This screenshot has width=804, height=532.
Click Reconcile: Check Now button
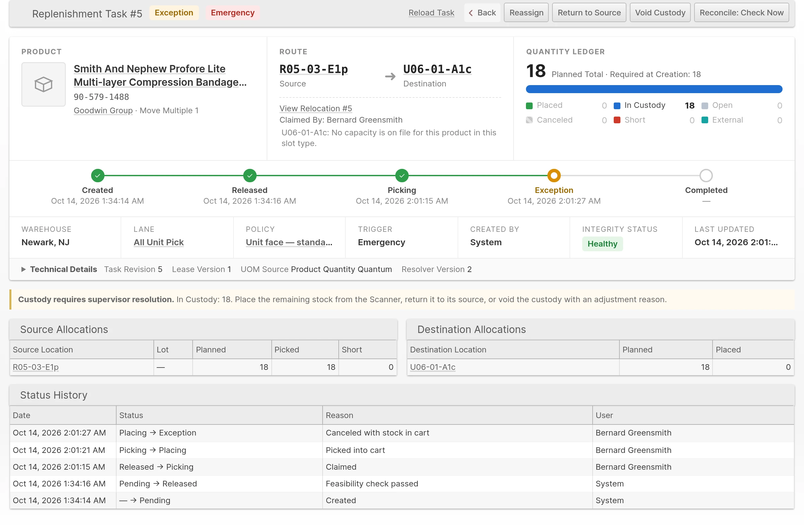click(741, 13)
